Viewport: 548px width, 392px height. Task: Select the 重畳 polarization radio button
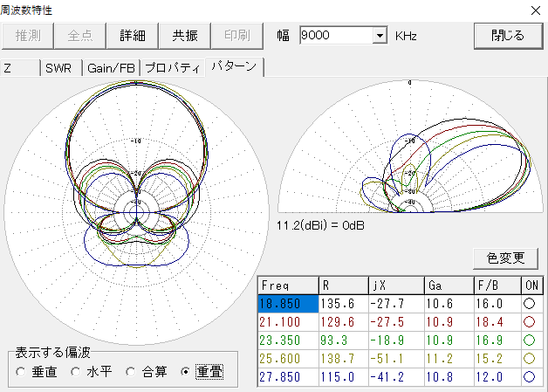pos(185,372)
